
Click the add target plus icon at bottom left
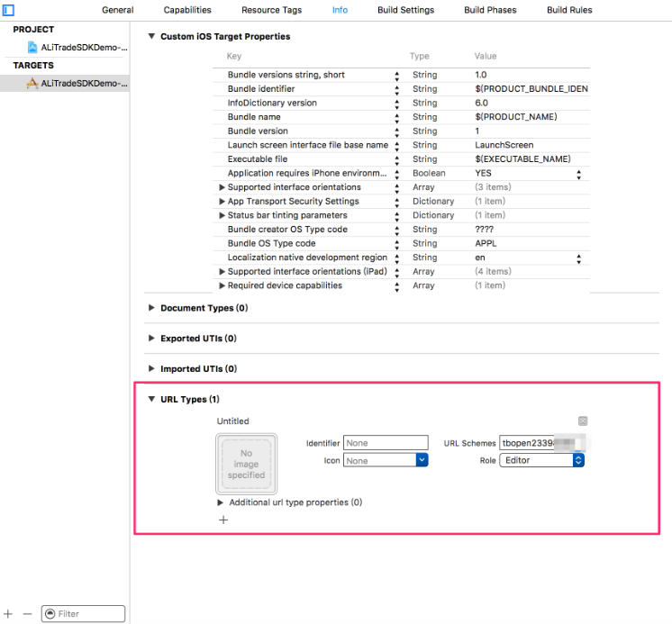[9, 613]
